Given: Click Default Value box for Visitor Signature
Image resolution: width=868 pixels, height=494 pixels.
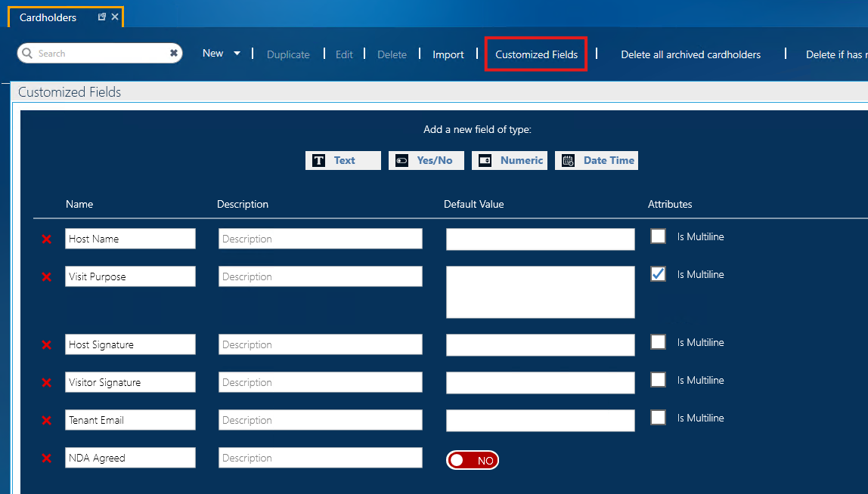Looking at the screenshot, I should tap(541, 383).
